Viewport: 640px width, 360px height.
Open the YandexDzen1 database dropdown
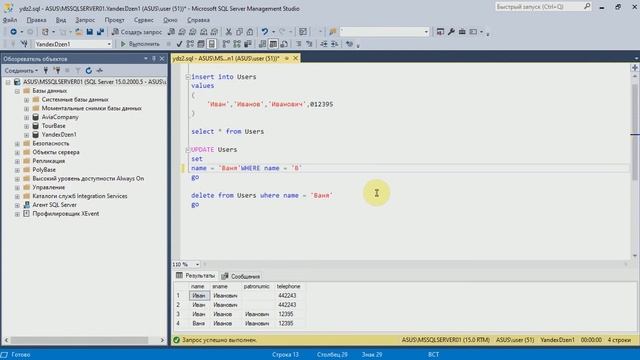pos(109,44)
